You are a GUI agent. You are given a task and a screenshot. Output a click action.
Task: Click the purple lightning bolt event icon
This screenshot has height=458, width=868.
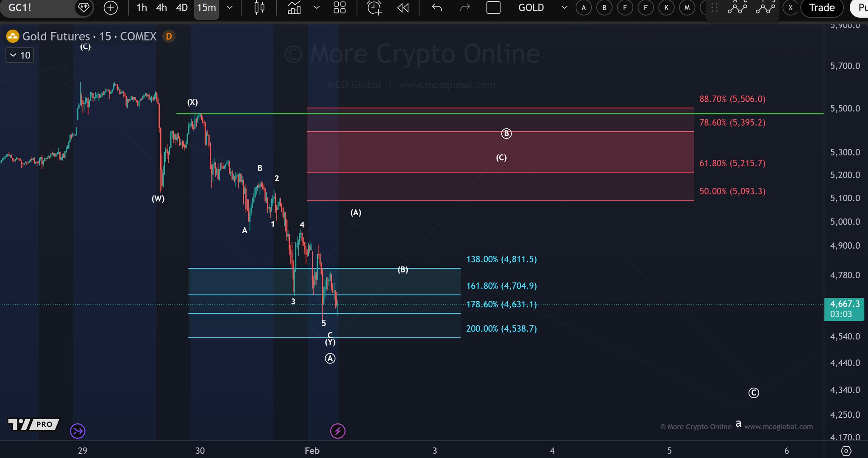pyautogui.click(x=338, y=431)
